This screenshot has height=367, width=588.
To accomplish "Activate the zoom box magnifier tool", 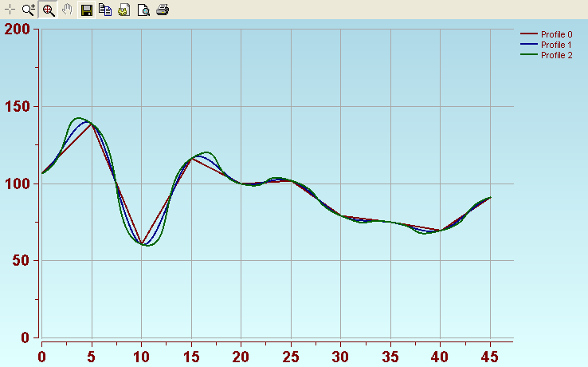I will [x=48, y=10].
